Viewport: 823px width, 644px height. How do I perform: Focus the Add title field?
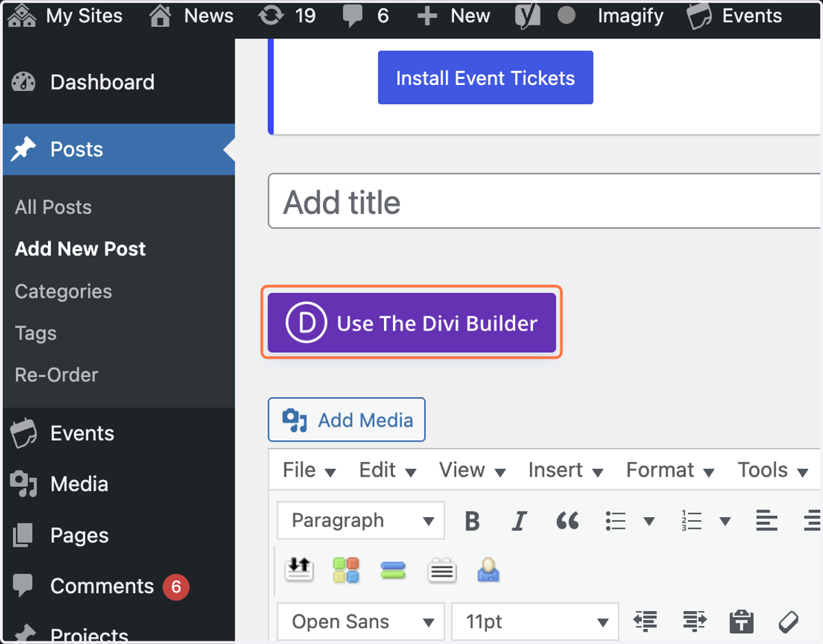[x=545, y=201]
